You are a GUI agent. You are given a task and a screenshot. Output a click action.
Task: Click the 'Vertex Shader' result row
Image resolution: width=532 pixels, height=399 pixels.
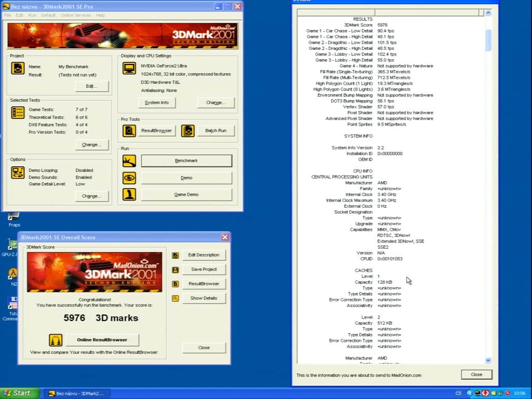pyautogui.click(x=368, y=107)
